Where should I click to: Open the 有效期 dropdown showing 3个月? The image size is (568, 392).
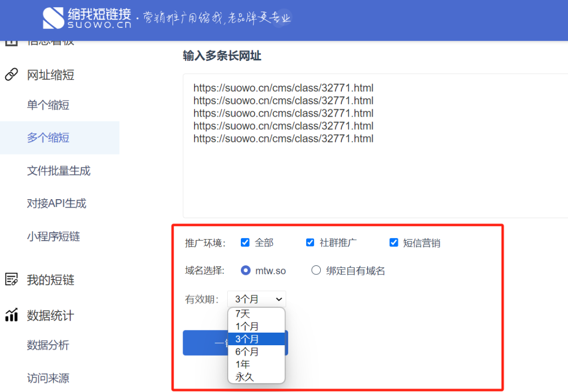(257, 299)
